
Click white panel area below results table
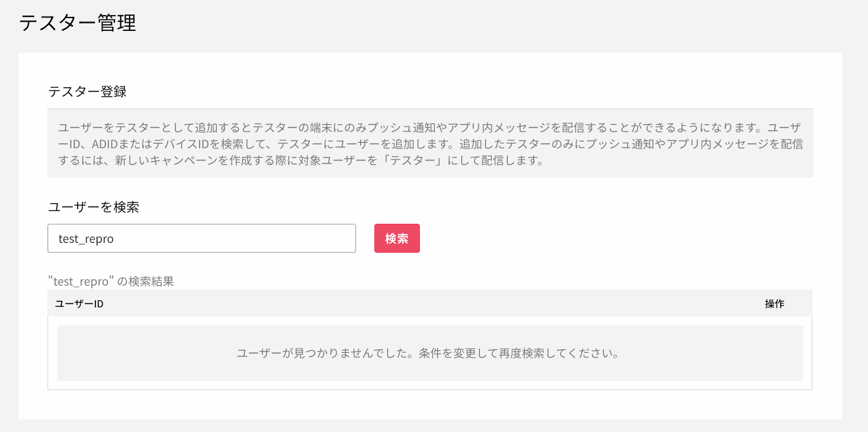click(x=430, y=404)
